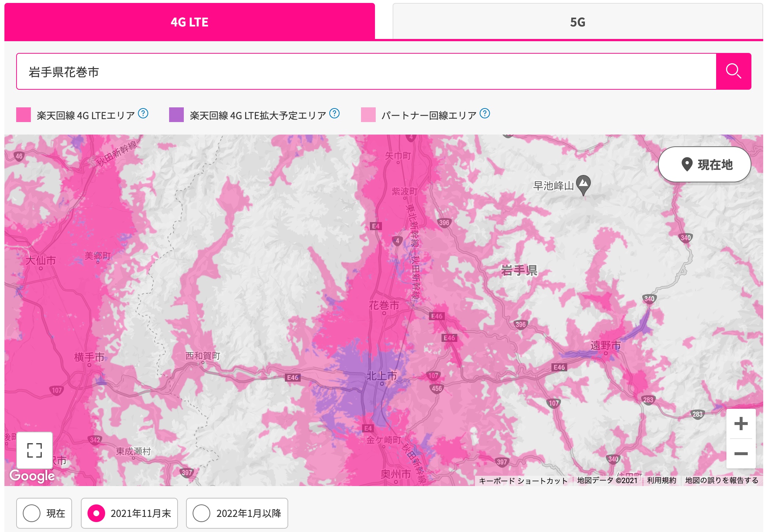This screenshot has width=772, height=532.
Task: Click the purple expansion area legend swatch
Action: [176, 115]
